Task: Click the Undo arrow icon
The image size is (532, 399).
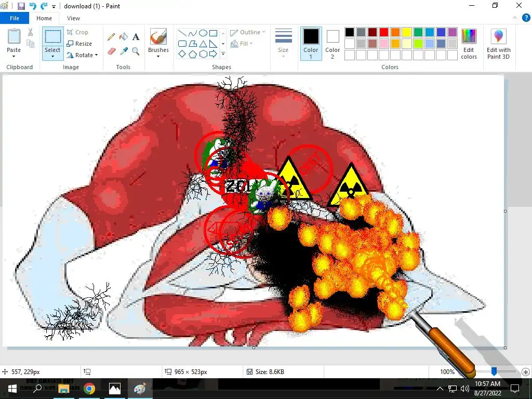Action: click(x=33, y=6)
